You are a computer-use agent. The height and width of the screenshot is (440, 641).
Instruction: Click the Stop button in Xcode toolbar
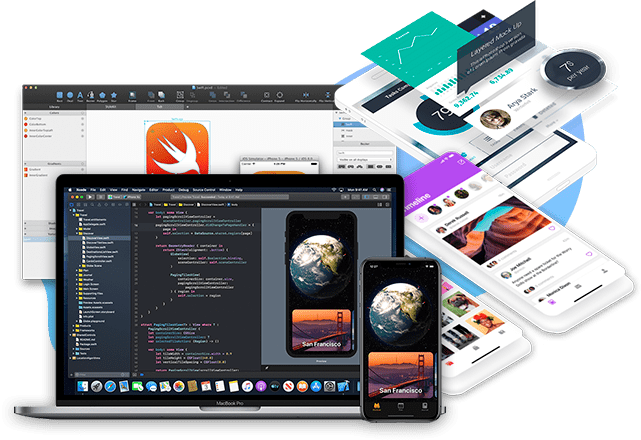(x=100, y=197)
